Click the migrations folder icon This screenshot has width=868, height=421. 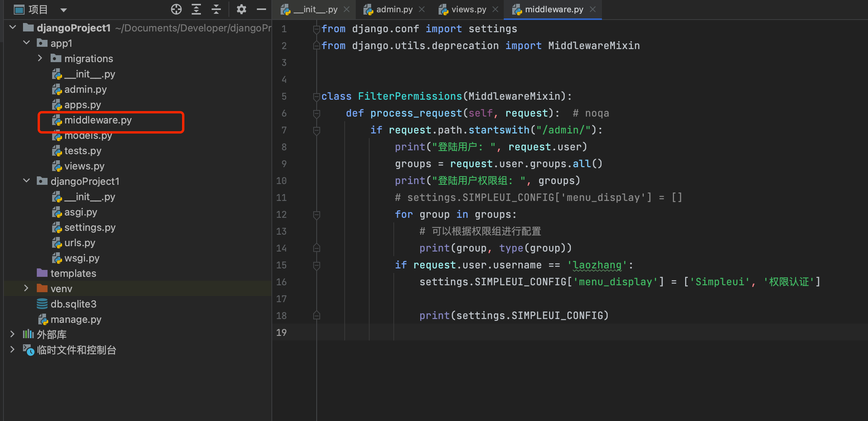coord(56,58)
